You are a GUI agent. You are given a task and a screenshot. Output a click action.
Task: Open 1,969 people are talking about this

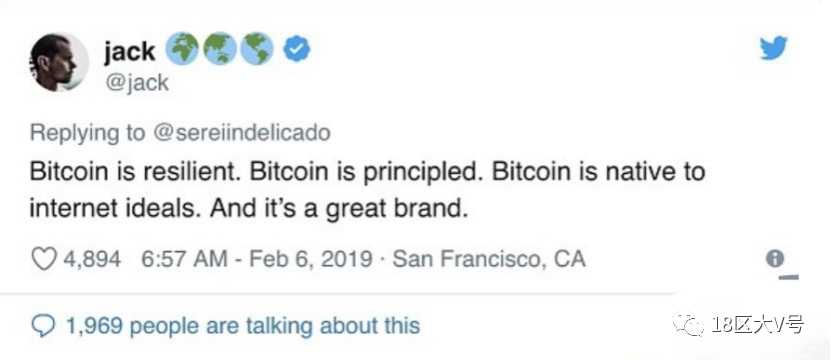coord(242,325)
